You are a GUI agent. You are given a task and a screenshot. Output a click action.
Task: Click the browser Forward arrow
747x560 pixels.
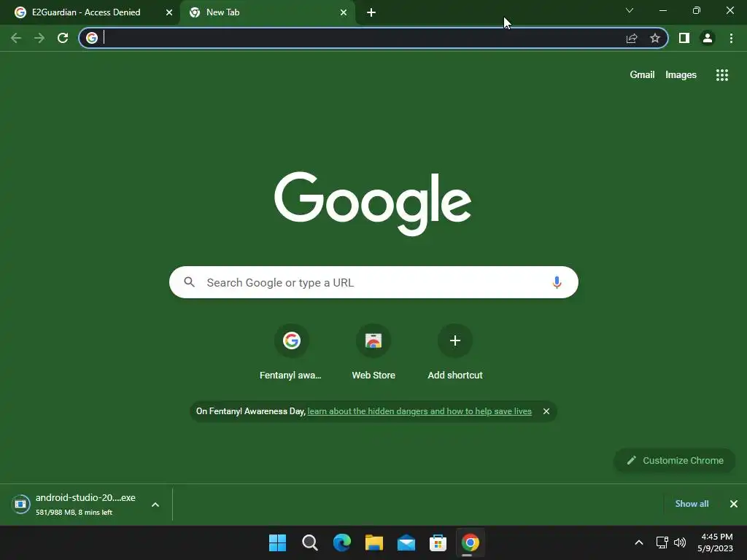pos(39,38)
